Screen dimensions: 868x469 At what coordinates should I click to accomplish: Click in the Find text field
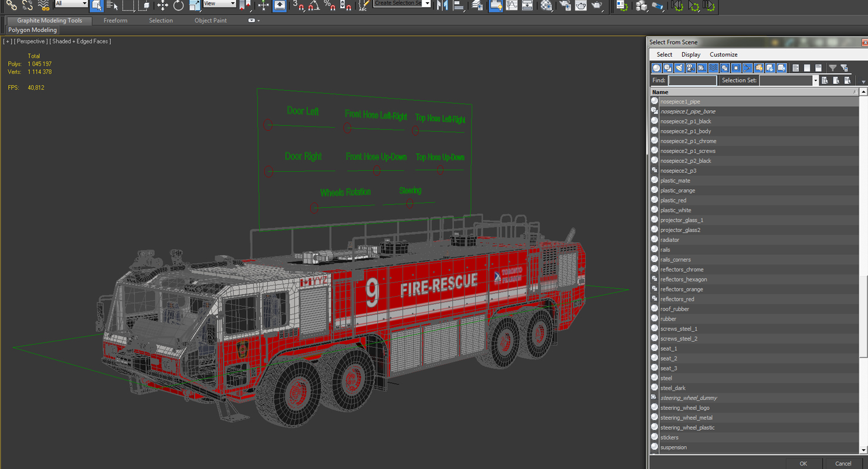point(692,80)
